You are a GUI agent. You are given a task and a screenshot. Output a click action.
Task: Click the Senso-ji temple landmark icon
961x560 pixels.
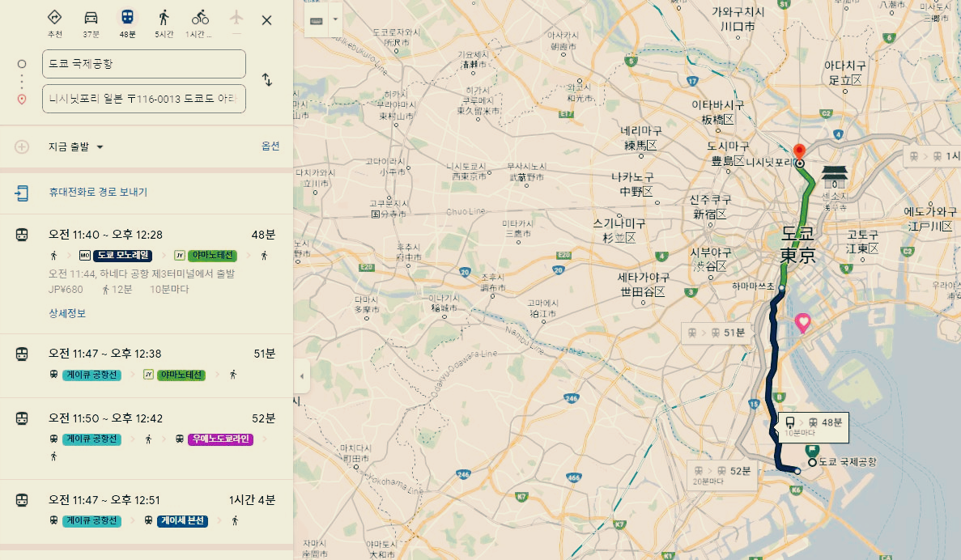[x=834, y=177]
